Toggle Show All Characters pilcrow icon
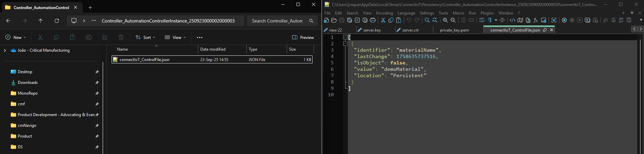This screenshot has height=154, width=644. (x=490, y=20)
